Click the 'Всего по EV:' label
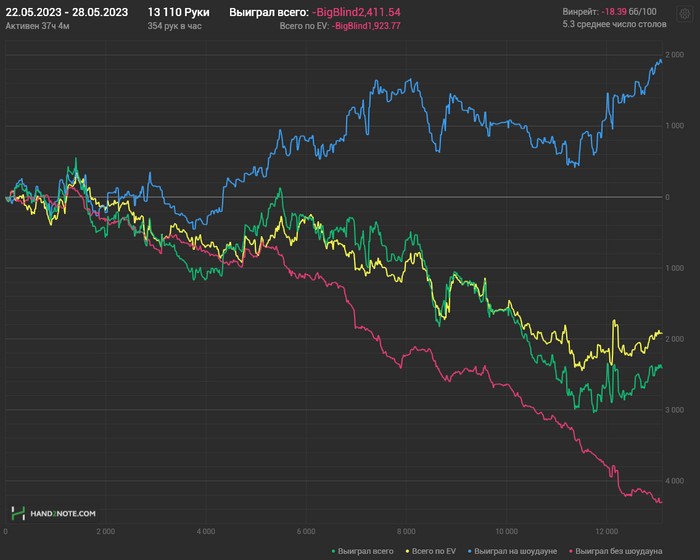This screenshot has width=700, height=560. (304, 26)
